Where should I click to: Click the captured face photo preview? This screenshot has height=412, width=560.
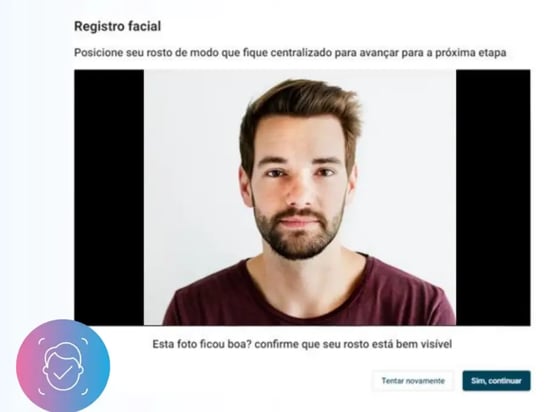[x=300, y=197]
